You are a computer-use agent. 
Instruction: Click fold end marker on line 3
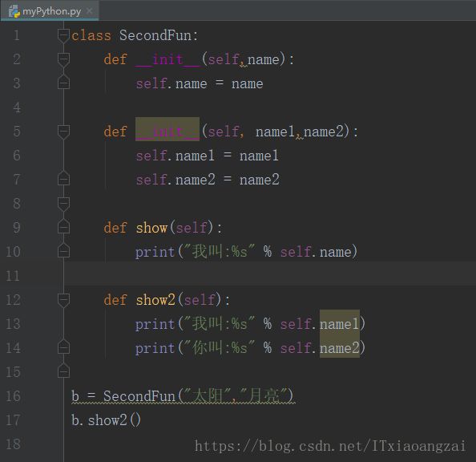(x=64, y=82)
